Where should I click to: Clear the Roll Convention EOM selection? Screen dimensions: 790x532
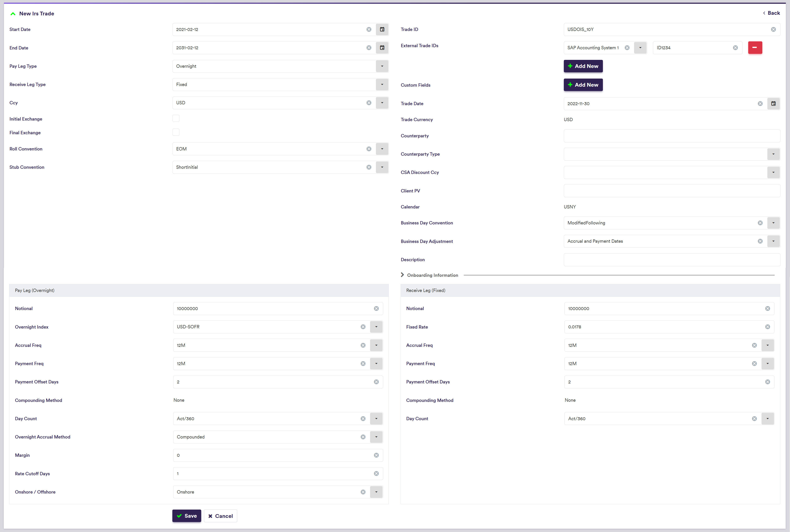point(369,149)
